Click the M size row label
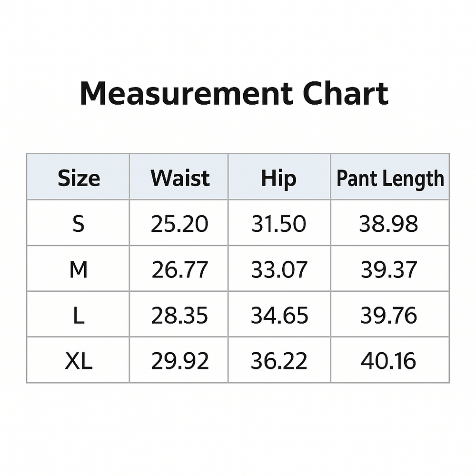Viewport: 476px width, 476px height. coord(79,270)
